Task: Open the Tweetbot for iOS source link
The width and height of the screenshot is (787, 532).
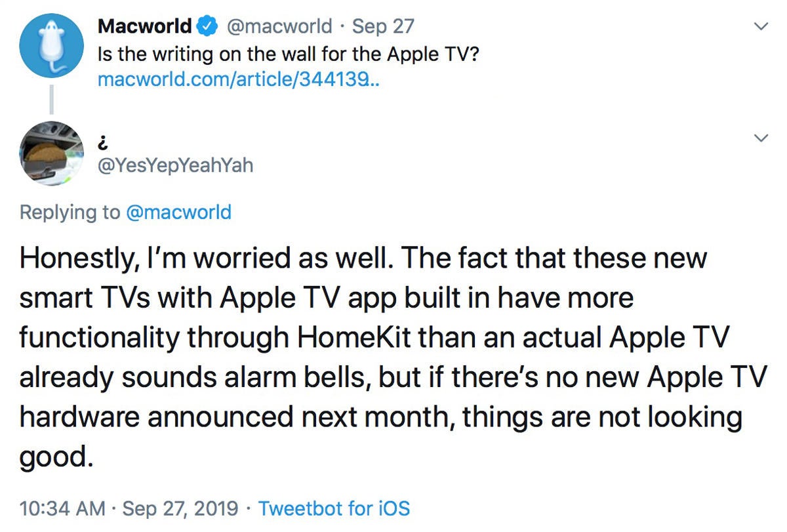Action: (334, 508)
